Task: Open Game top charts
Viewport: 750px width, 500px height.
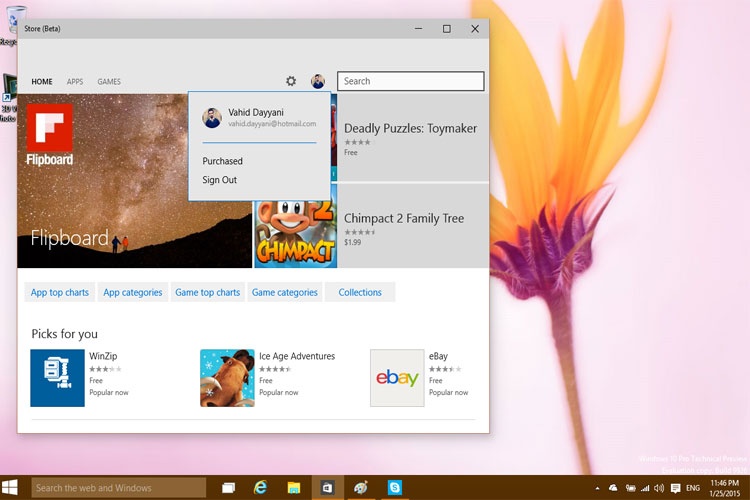Action: coord(208,292)
